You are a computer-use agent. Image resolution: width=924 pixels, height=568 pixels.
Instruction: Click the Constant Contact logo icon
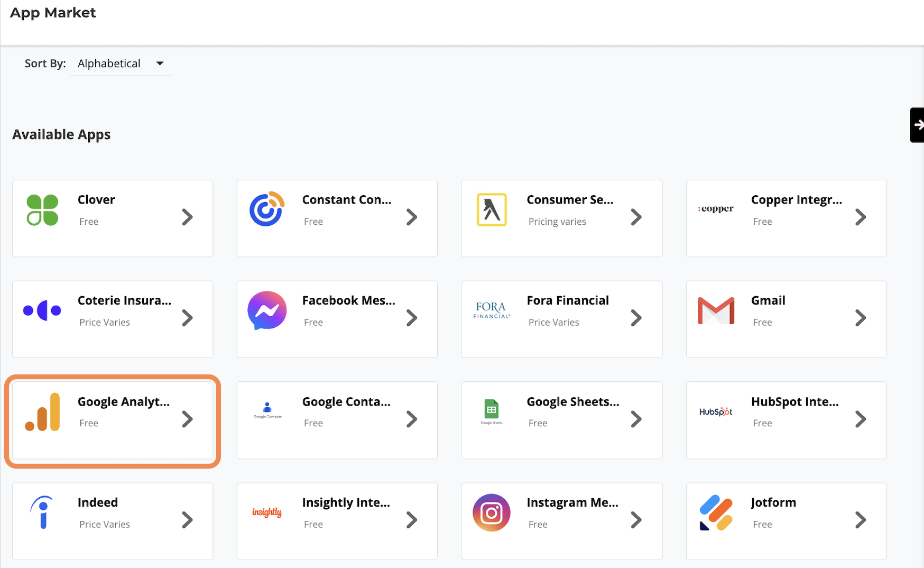[267, 209]
